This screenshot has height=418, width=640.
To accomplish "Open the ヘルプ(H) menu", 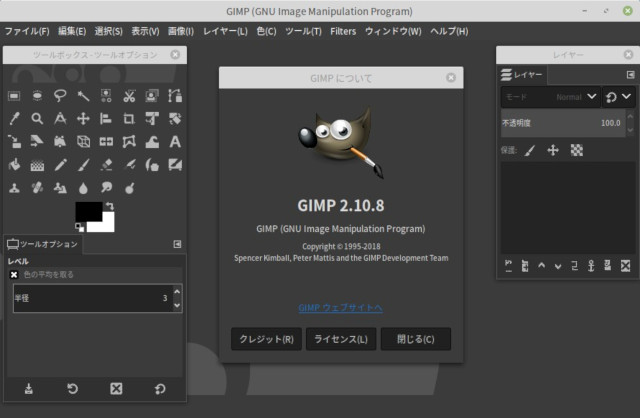I will [449, 31].
